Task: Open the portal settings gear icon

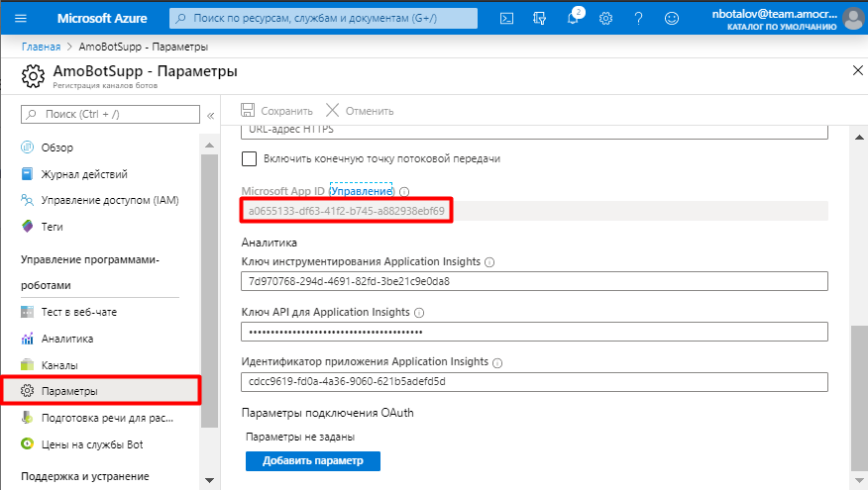Action: coord(605,18)
